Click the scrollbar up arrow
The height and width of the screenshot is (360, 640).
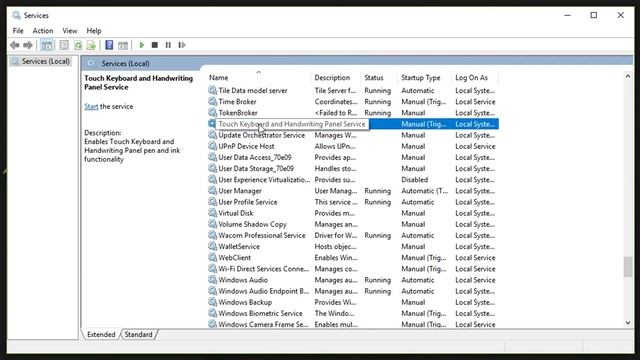point(628,76)
